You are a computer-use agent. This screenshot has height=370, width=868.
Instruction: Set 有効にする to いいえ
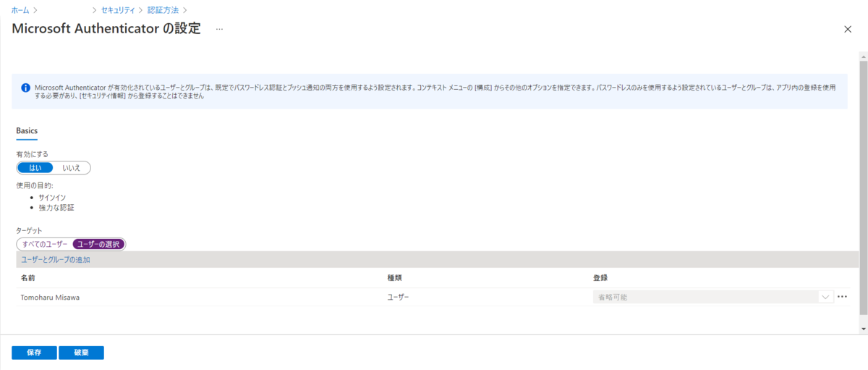click(x=72, y=168)
